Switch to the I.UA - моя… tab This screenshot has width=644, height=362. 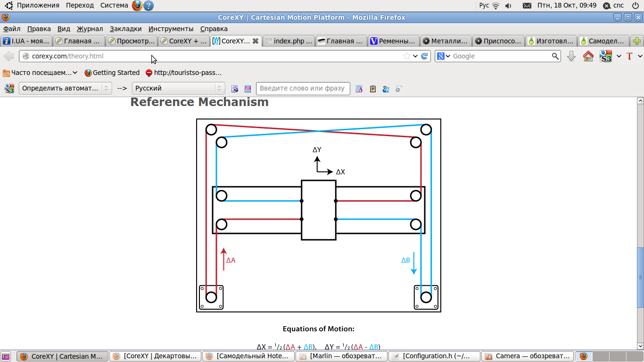pyautogui.click(x=26, y=41)
